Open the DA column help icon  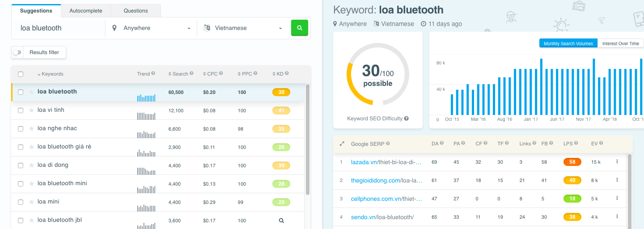tap(441, 143)
